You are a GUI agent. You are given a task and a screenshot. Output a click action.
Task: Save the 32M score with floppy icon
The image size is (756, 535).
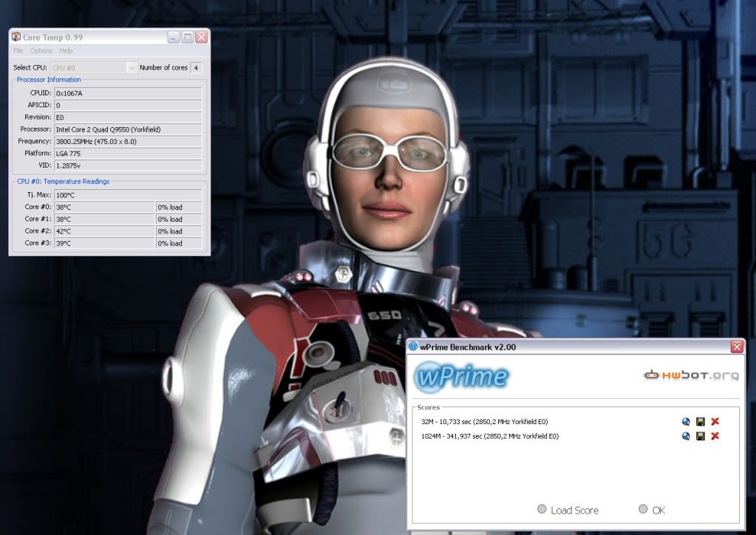pyautogui.click(x=701, y=421)
